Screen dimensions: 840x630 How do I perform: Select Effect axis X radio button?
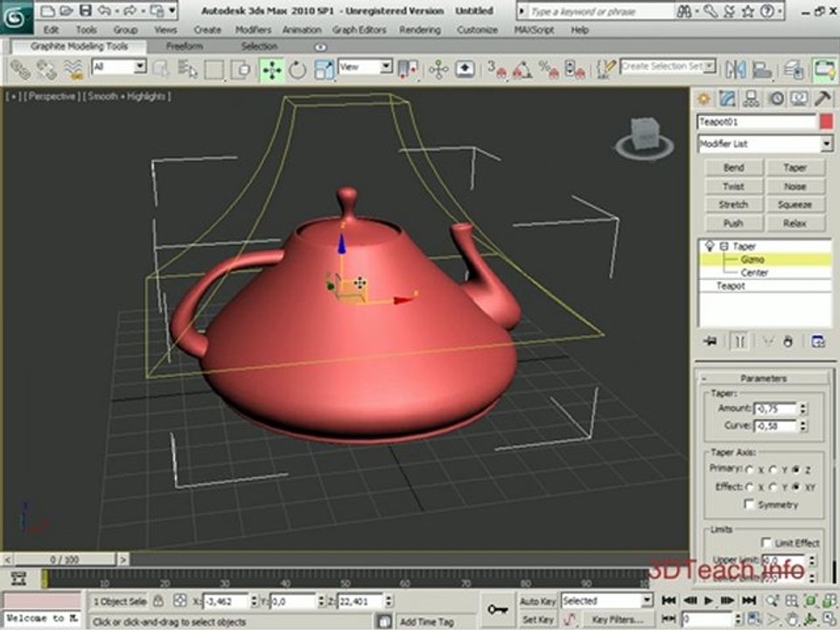(750, 487)
